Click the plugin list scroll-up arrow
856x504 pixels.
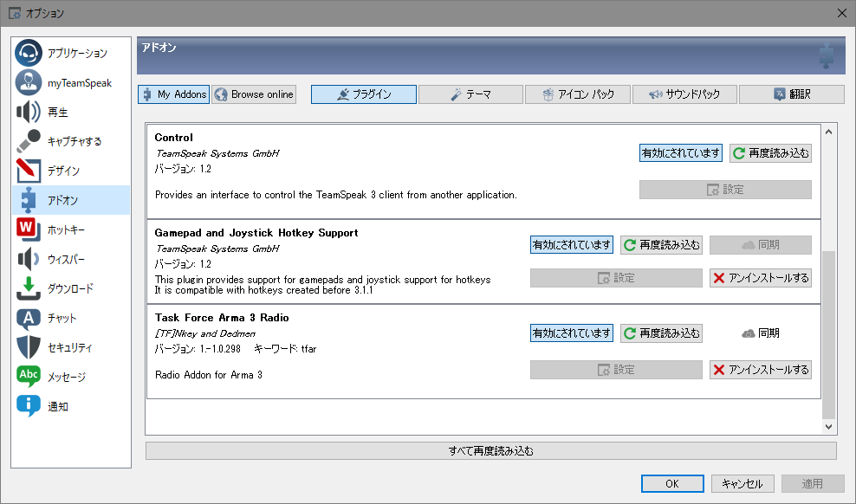coord(828,132)
